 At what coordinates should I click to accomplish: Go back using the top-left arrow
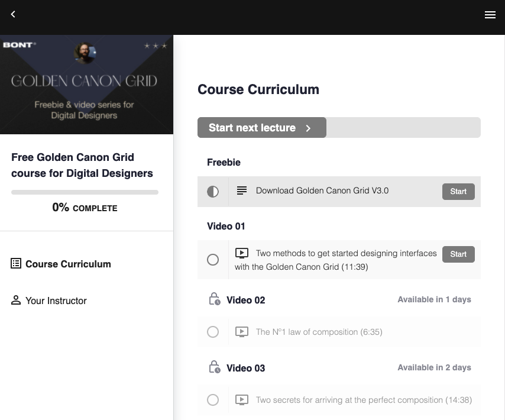13,14
